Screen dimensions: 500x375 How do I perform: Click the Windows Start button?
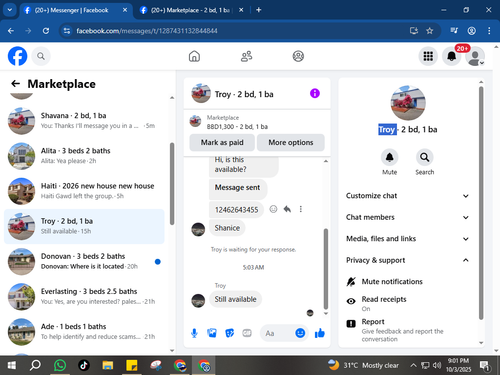(11, 365)
